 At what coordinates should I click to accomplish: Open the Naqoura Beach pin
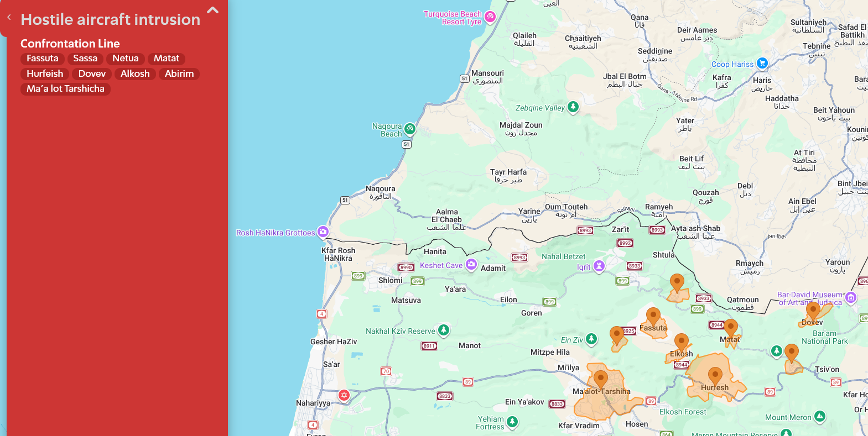pyautogui.click(x=410, y=129)
